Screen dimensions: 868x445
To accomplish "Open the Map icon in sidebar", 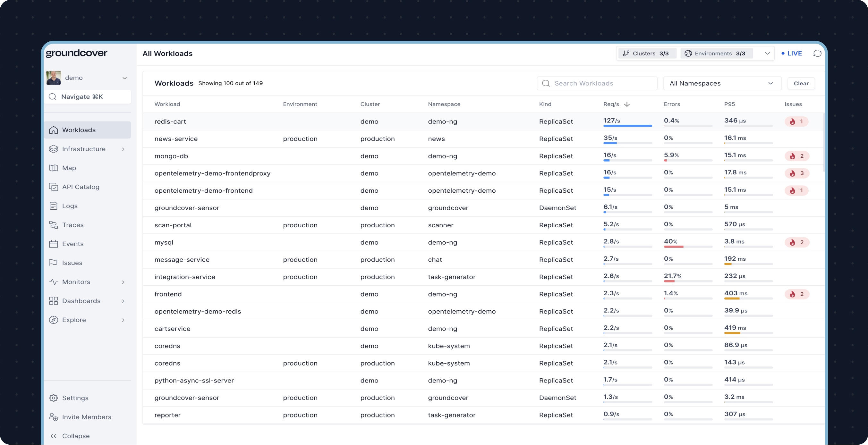I will [54, 168].
